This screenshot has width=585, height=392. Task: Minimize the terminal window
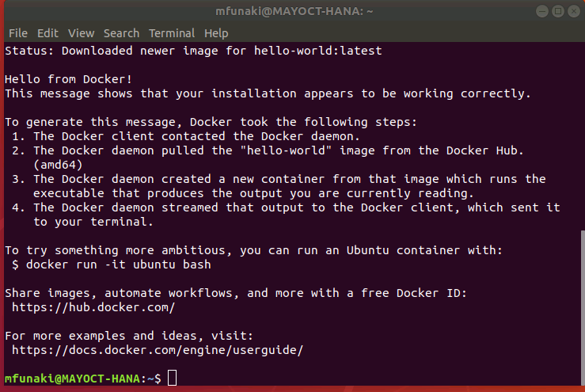[x=542, y=11]
